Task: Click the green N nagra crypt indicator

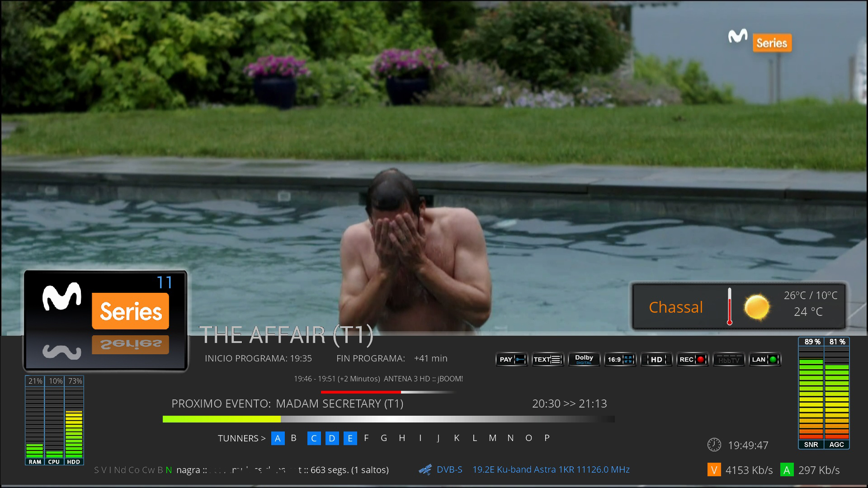Action: 169,470
